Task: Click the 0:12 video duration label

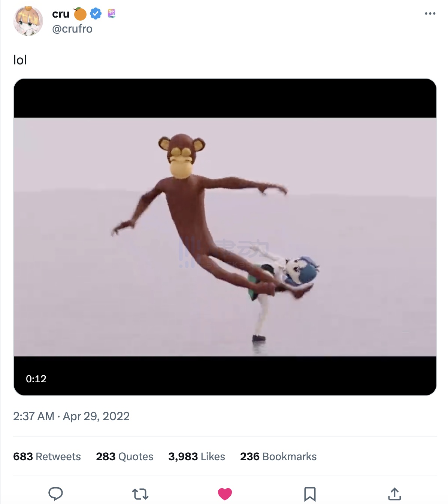Action: (x=36, y=379)
